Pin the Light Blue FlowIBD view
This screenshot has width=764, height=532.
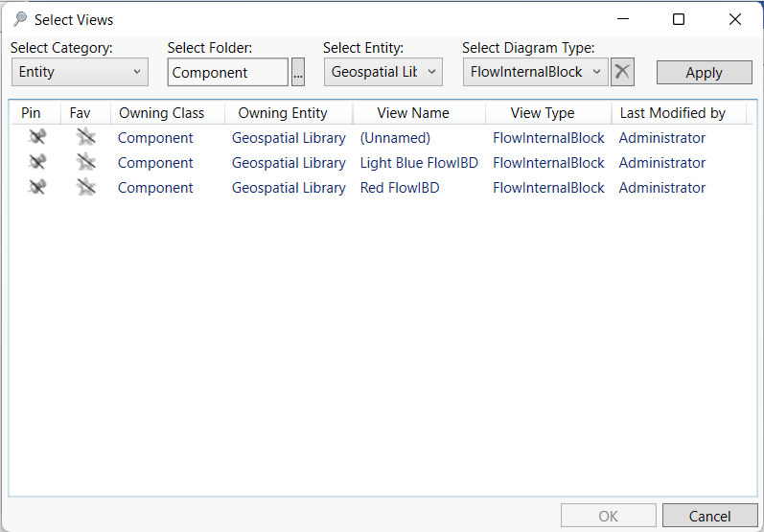pyautogui.click(x=37, y=163)
